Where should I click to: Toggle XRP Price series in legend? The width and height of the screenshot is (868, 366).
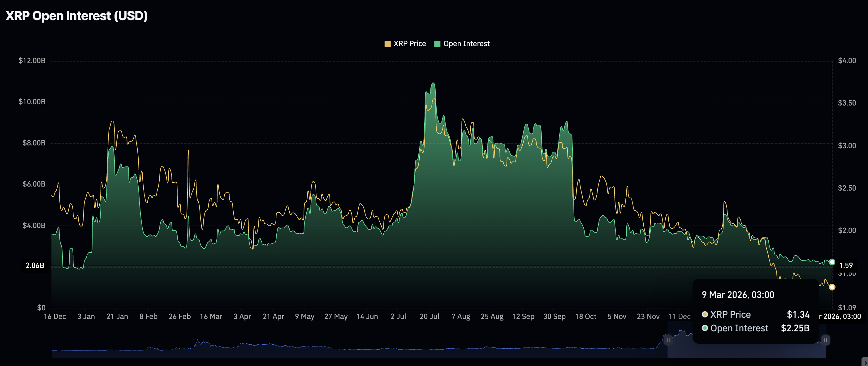click(409, 44)
